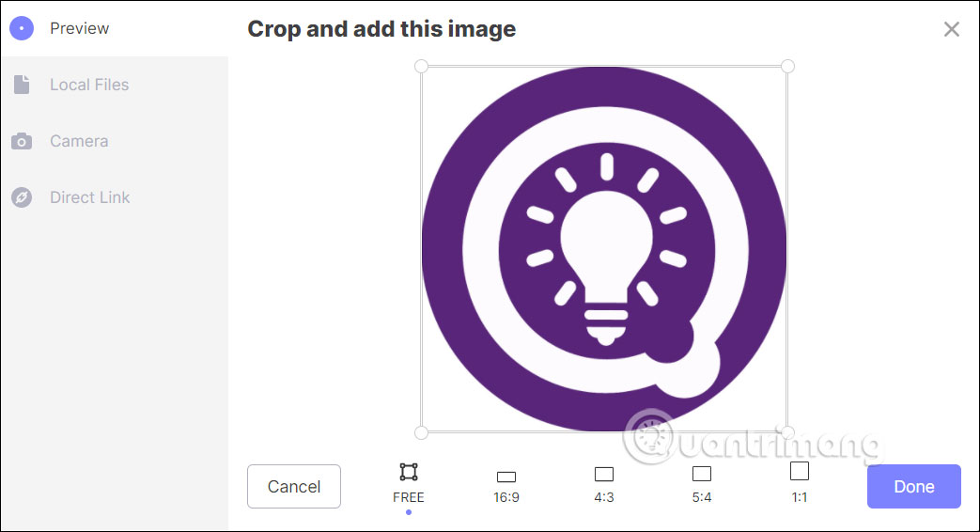Click the Direct Link compass icon
The width and height of the screenshot is (980, 532).
tap(22, 197)
